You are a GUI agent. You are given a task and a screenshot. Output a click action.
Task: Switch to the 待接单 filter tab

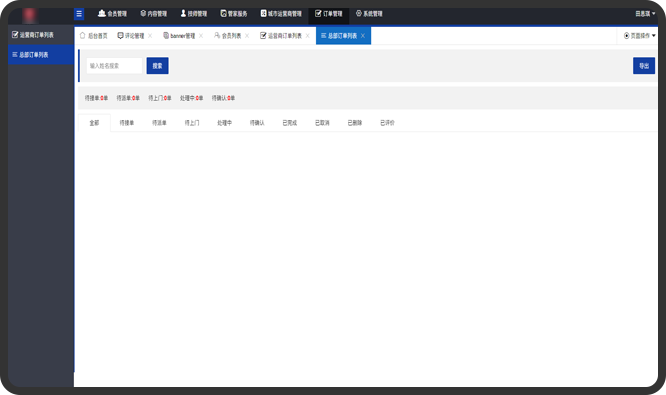click(x=127, y=123)
